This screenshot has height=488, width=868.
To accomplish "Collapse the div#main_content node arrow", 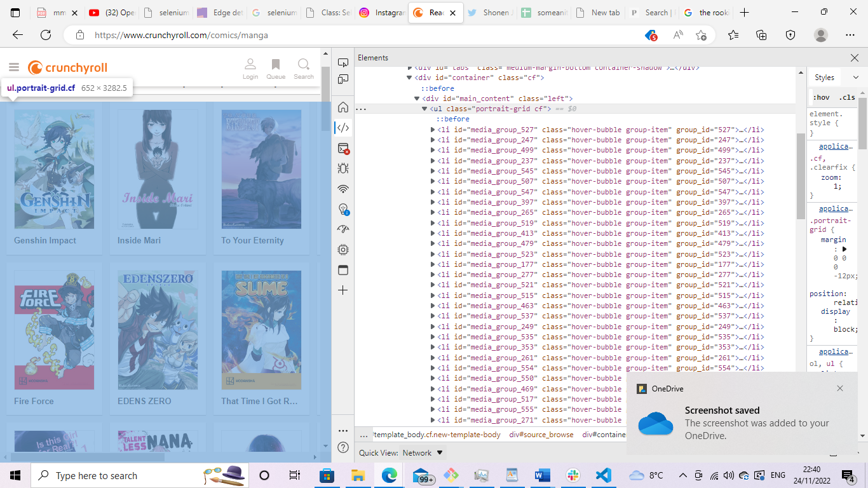I will click(417, 99).
